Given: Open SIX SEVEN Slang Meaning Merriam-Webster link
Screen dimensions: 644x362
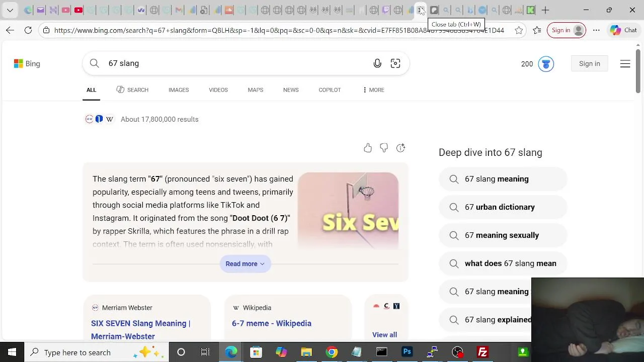Looking at the screenshot, I should click(x=140, y=330).
